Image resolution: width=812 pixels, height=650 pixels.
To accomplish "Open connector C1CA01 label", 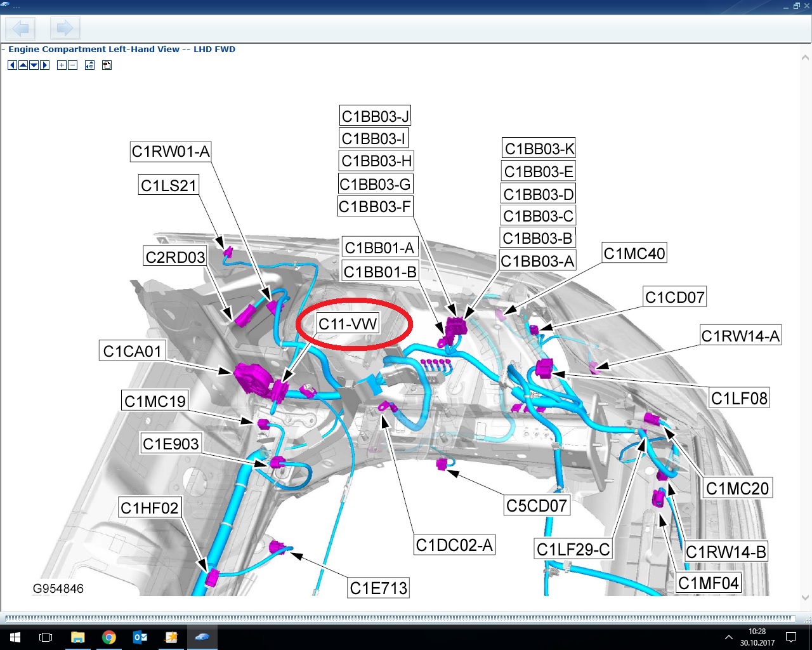I will click(133, 351).
